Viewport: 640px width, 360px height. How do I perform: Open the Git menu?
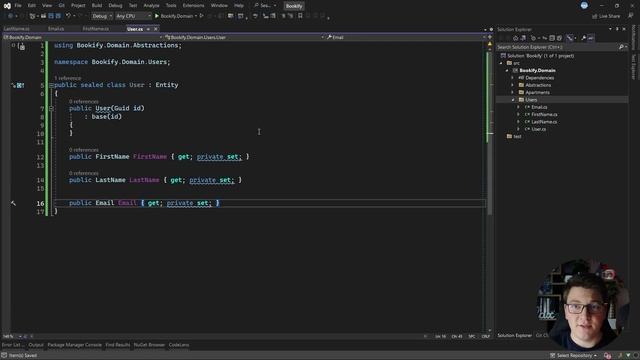point(62,6)
